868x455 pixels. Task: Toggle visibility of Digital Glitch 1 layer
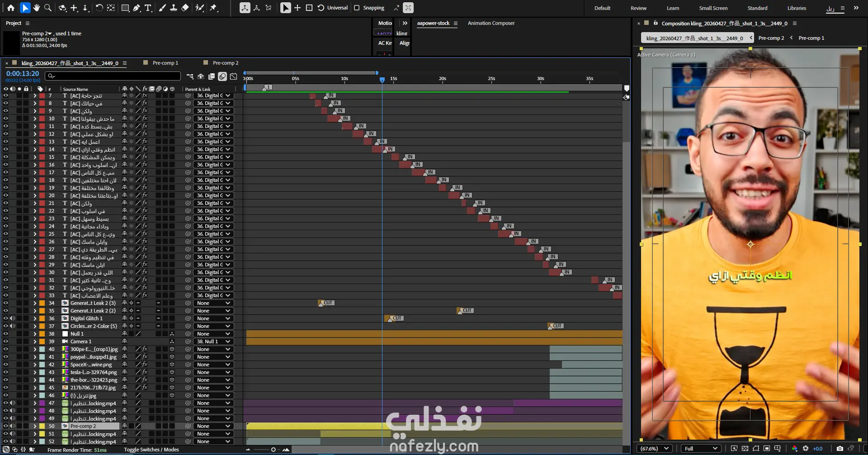pyautogui.click(x=6, y=318)
